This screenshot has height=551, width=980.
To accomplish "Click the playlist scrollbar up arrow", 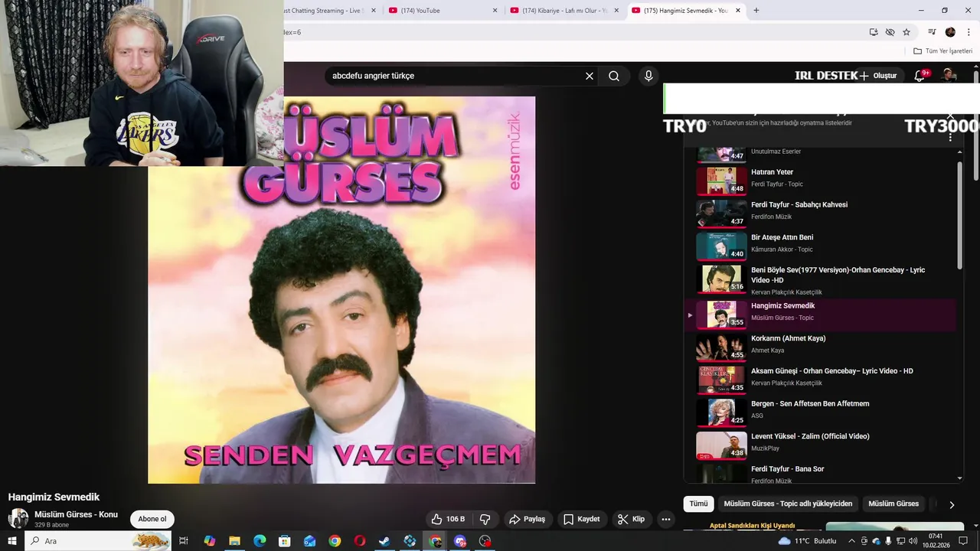I will pyautogui.click(x=960, y=152).
